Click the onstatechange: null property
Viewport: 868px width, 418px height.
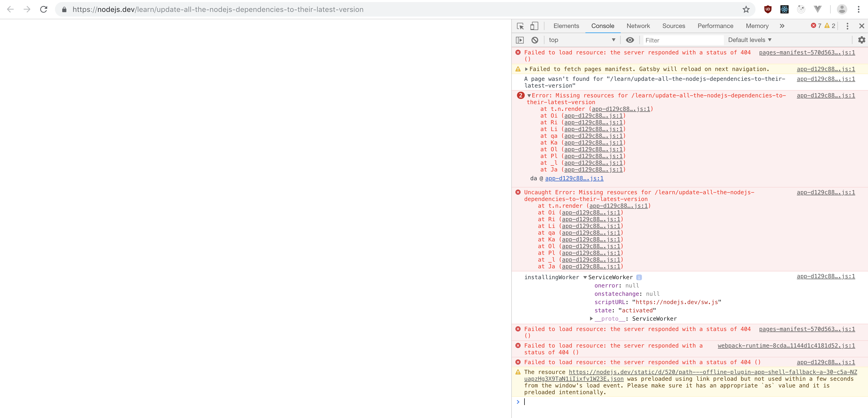[x=627, y=294]
